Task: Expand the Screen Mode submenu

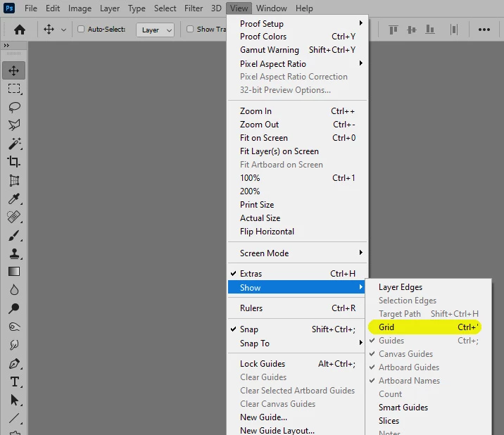Action: pyautogui.click(x=298, y=253)
